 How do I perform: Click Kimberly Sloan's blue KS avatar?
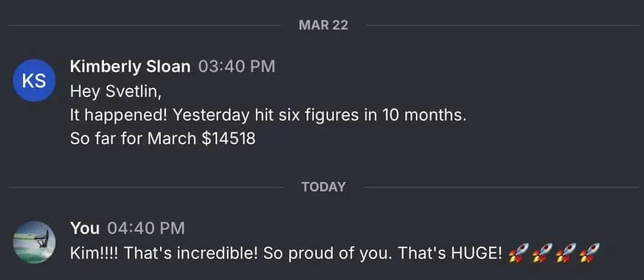tap(34, 81)
